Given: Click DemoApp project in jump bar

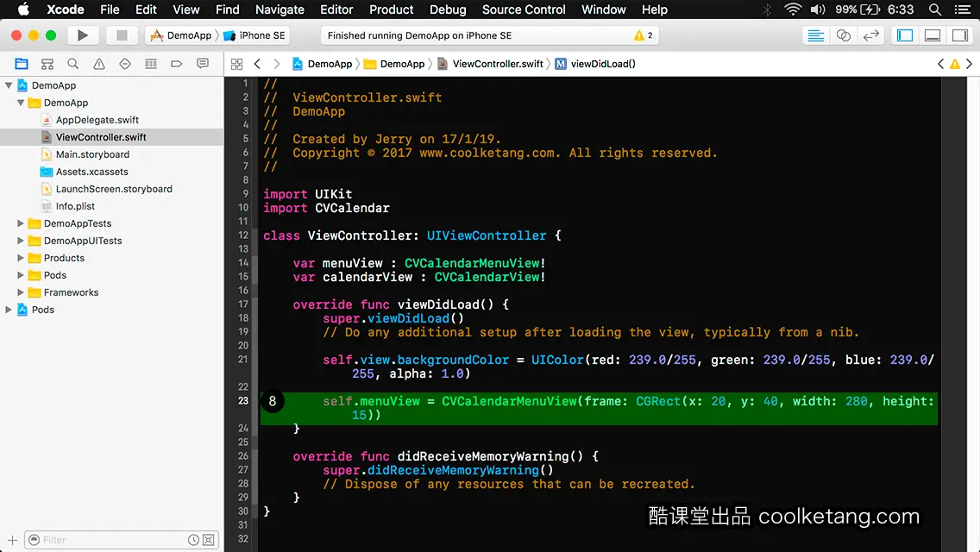Looking at the screenshot, I should 323,64.
